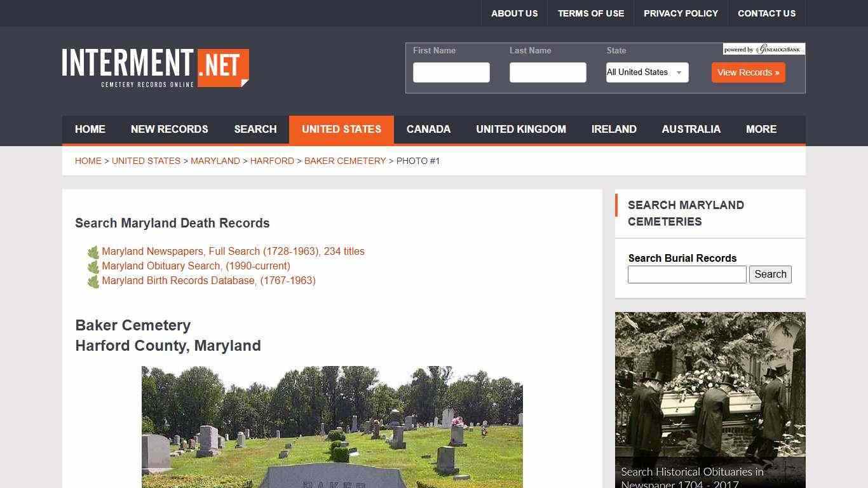
Task: Click the GenealogyBank powered-by badge
Action: click(763, 50)
